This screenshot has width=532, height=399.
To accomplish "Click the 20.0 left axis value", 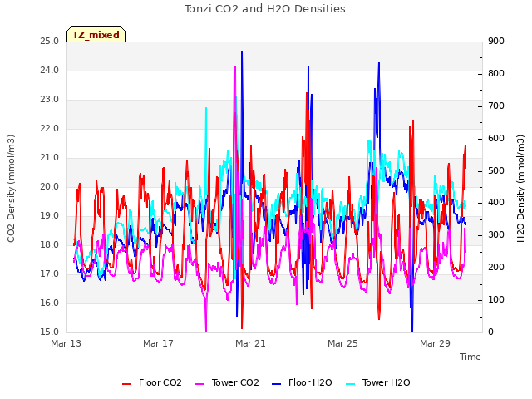I will (x=50, y=186).
